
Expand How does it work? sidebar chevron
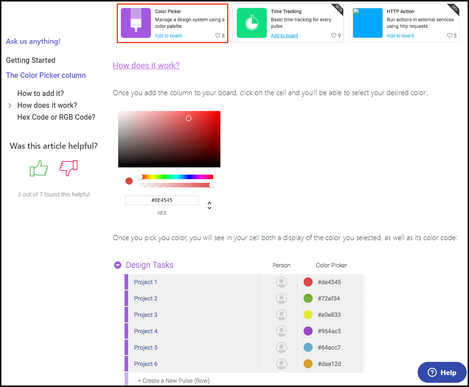pos(10,105)
